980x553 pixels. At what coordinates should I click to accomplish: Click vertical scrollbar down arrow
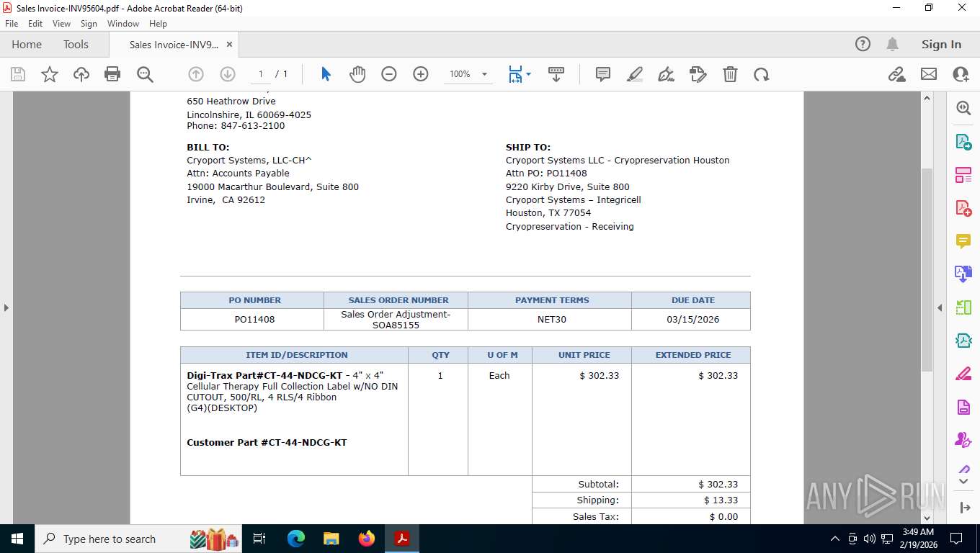click(x=927, y=517)
